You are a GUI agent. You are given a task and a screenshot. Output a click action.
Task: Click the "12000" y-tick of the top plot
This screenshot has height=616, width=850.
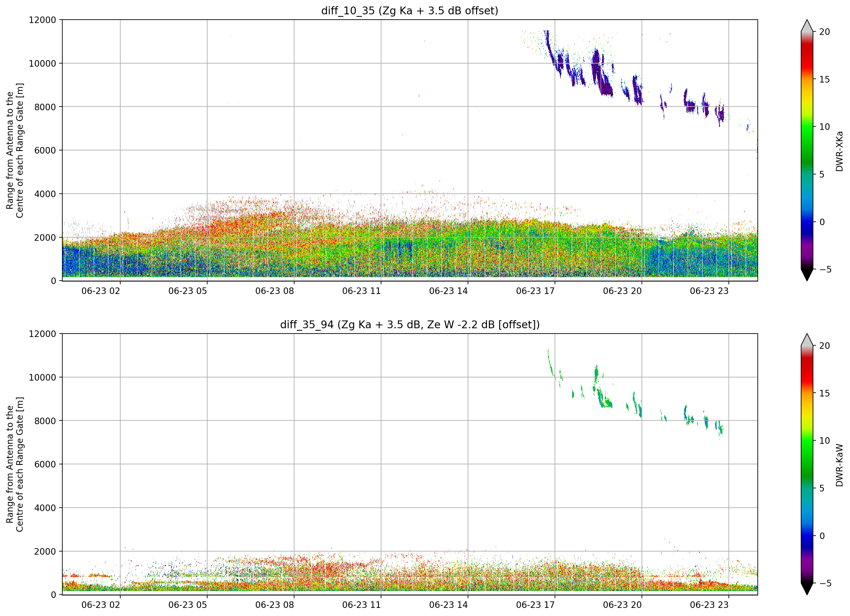[42, 20]
